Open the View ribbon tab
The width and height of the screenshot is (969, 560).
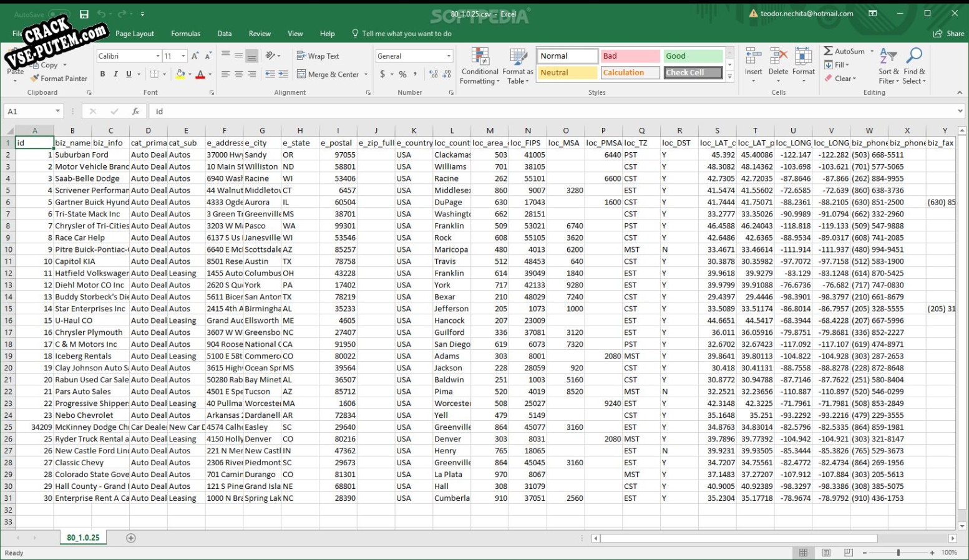click(295, 34)
